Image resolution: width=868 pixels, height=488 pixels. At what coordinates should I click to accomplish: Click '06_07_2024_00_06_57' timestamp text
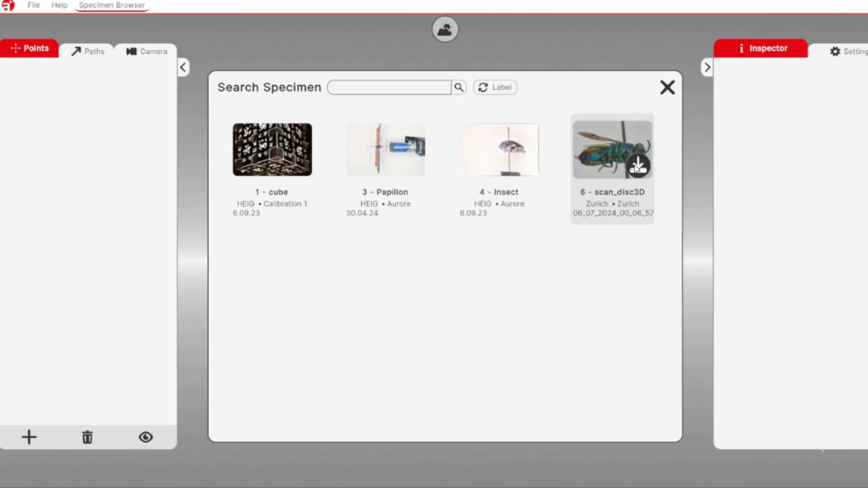coord(614,213)
